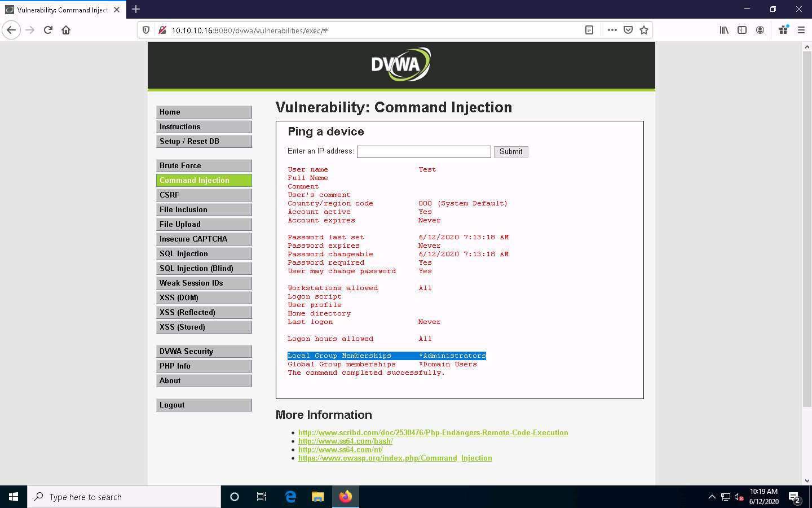Click Submit to ping the device
This screenshot has width=812, height=508.
click(510, 151)
